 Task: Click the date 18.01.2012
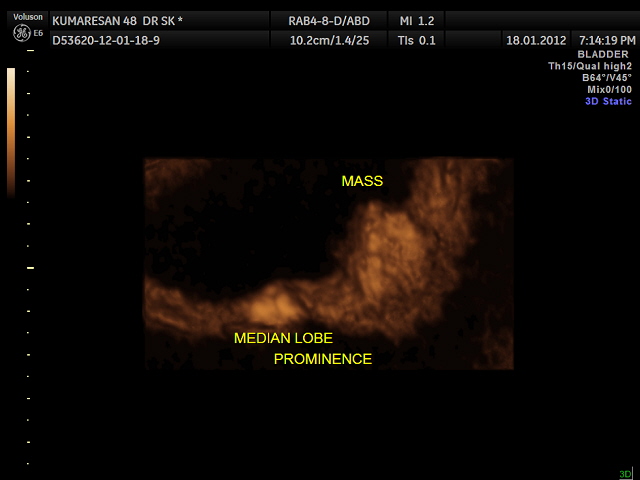click(536, 41)
